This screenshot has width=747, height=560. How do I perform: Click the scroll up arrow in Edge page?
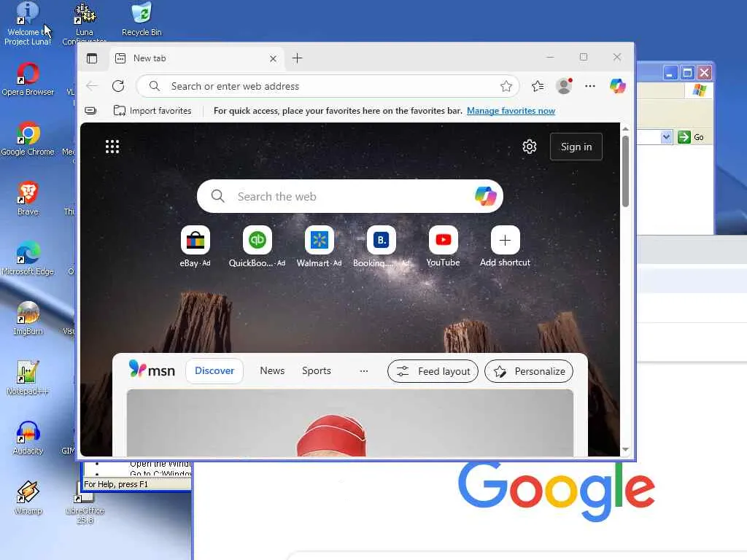point(625,129)
